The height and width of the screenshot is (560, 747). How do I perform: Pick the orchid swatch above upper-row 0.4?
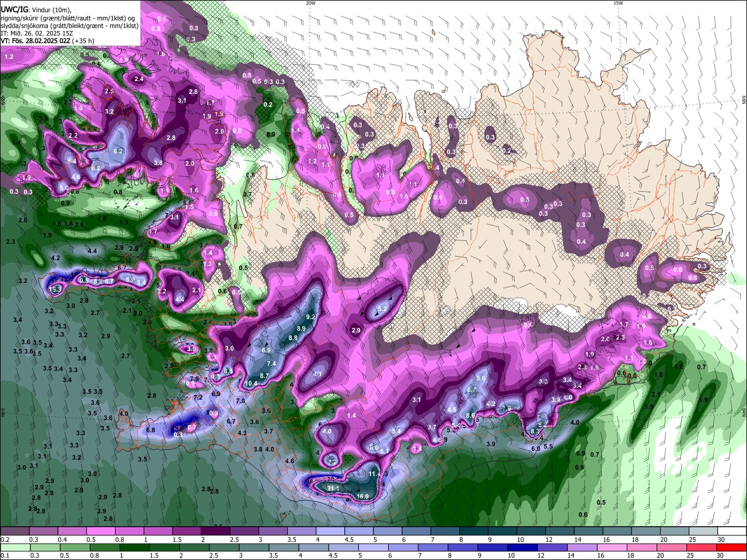click(72, 531)
